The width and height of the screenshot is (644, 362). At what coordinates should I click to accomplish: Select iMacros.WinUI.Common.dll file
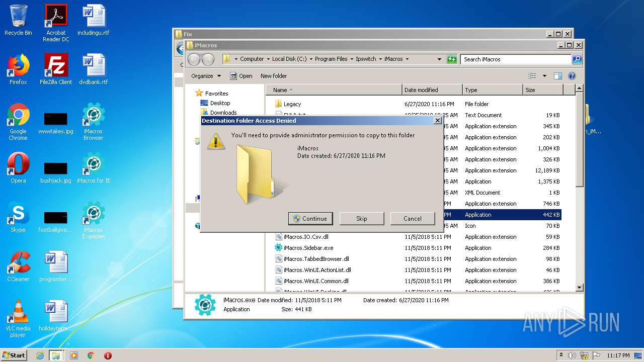pos(417,281)
